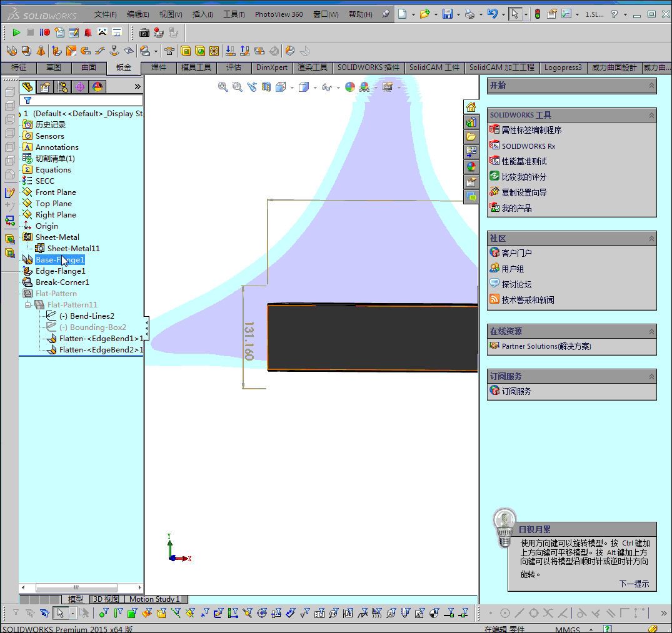This screenshot has width=672, height=633.
Task: Select Bend-Lines2 sketch in tree
Action: tap(87, 316)
